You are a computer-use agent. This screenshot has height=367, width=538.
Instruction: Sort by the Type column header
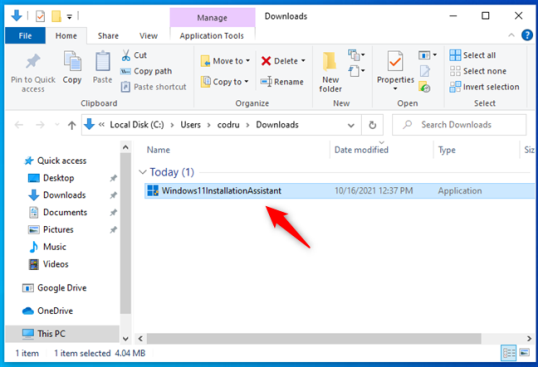point(446,150)
